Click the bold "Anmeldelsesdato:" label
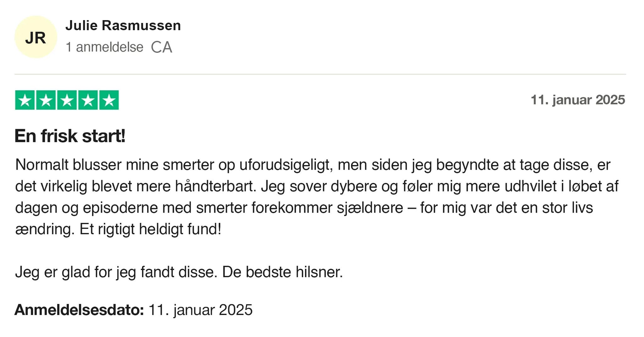 pyautogui.click(x=79, y=310)
